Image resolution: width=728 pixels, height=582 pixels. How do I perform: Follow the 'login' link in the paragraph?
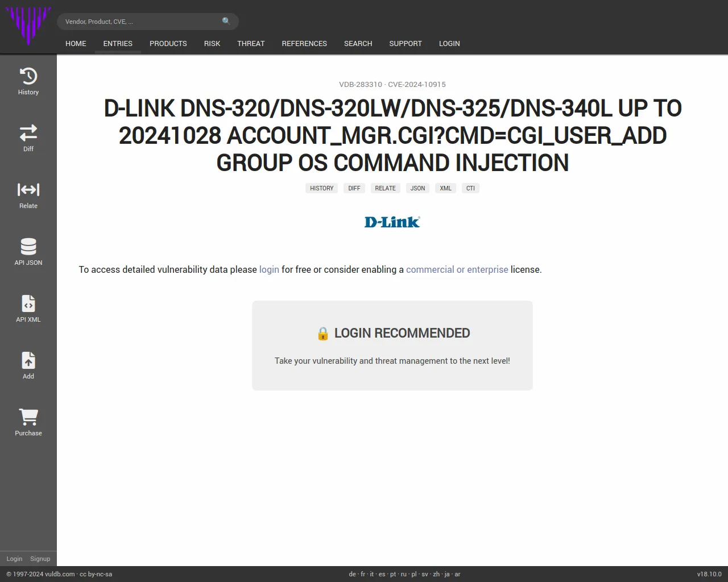click(x=269, y=269)
